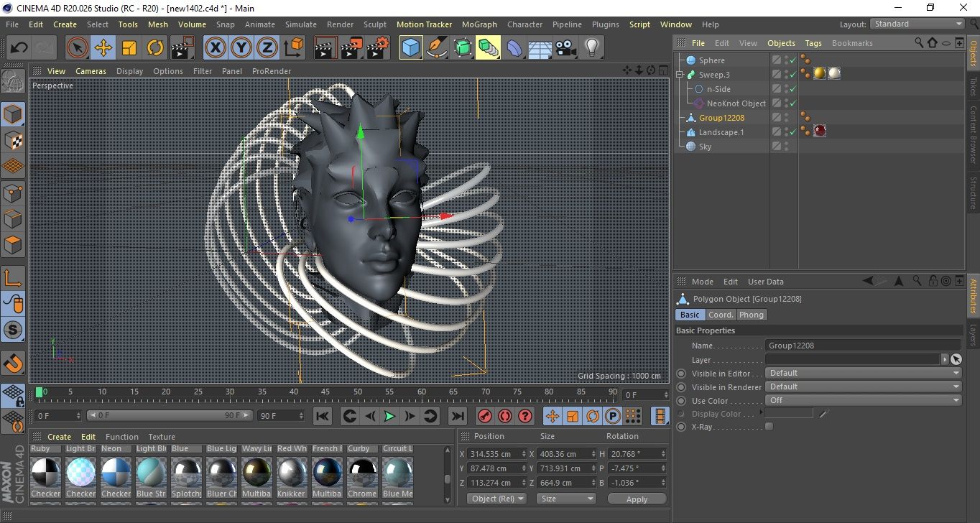
Task: Open the Cameras viewport menu
Action: (91, 71)
